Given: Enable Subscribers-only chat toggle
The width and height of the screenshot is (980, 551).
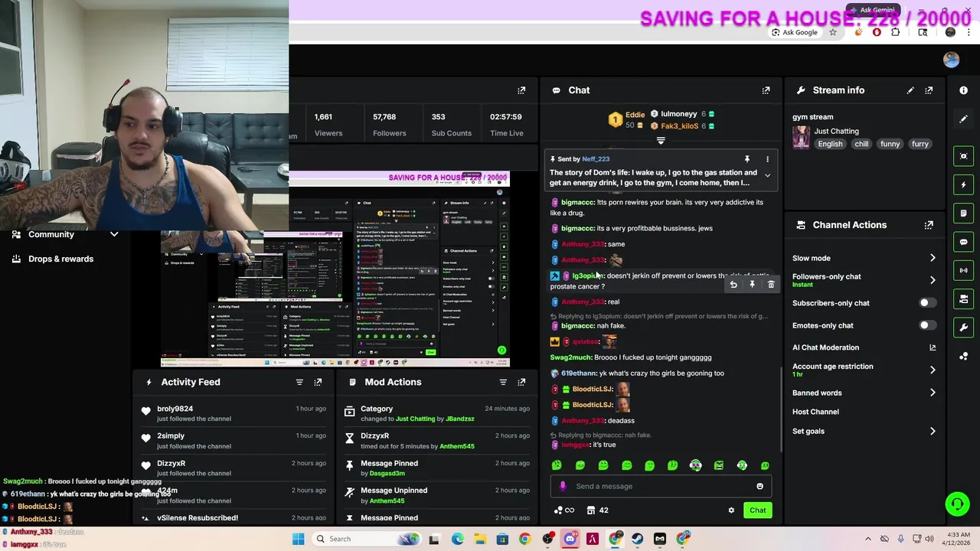Looking at the screenshot, I should 926,303.
